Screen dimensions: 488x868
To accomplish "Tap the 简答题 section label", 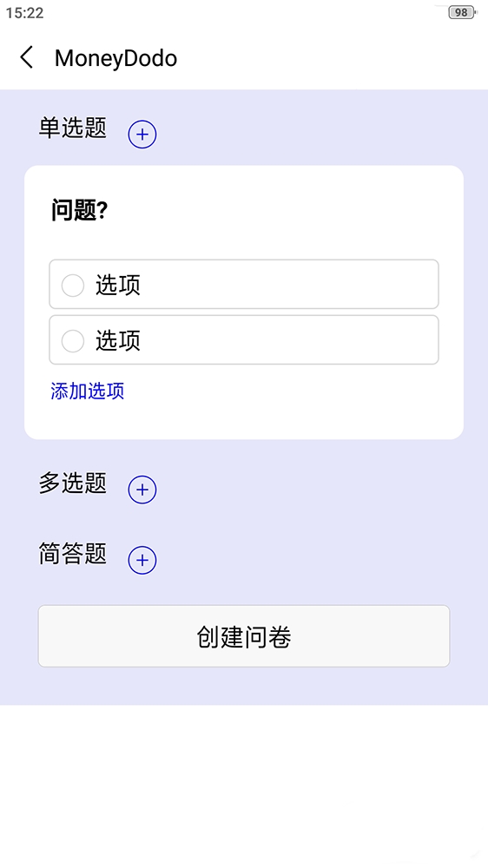I will pyautogui.click(x=73, y=554).
